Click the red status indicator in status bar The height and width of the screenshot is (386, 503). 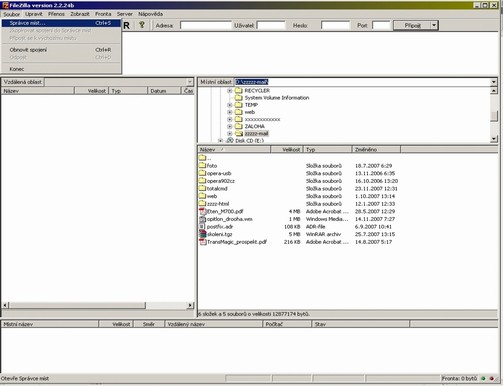(x=492, y=378)
